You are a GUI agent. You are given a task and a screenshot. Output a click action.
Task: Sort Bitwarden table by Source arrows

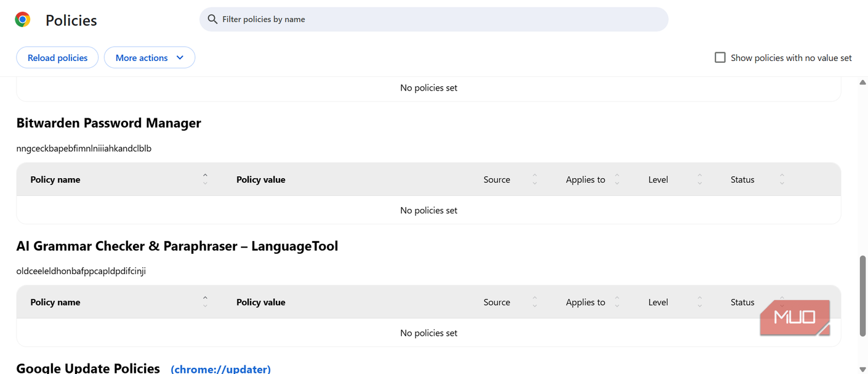[x=534, y=179]
